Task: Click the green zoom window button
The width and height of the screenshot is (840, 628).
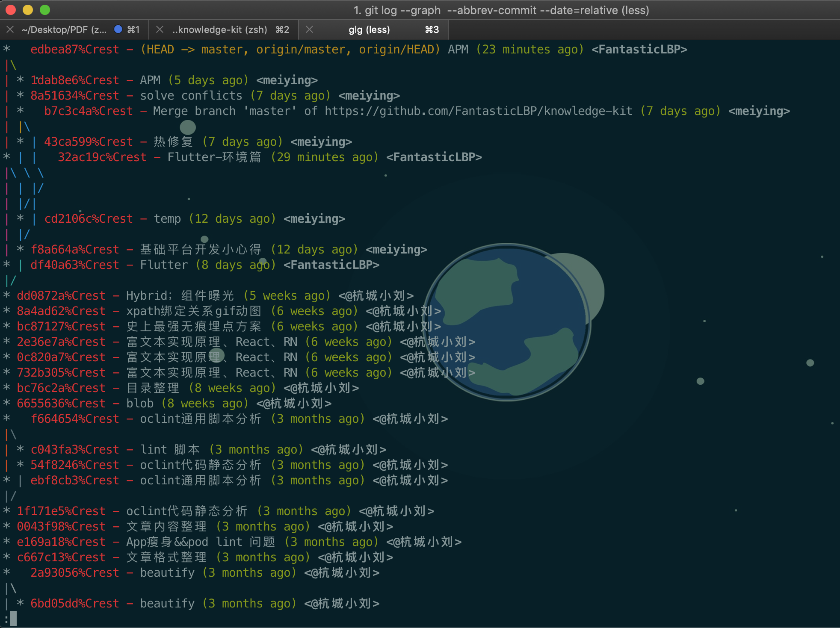Action: [45, 10]
